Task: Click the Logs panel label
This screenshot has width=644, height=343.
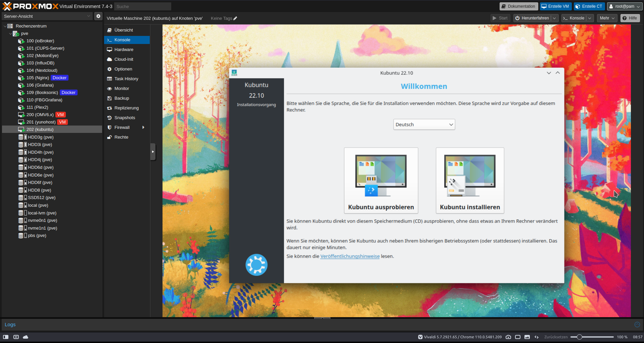Action: 10,325
